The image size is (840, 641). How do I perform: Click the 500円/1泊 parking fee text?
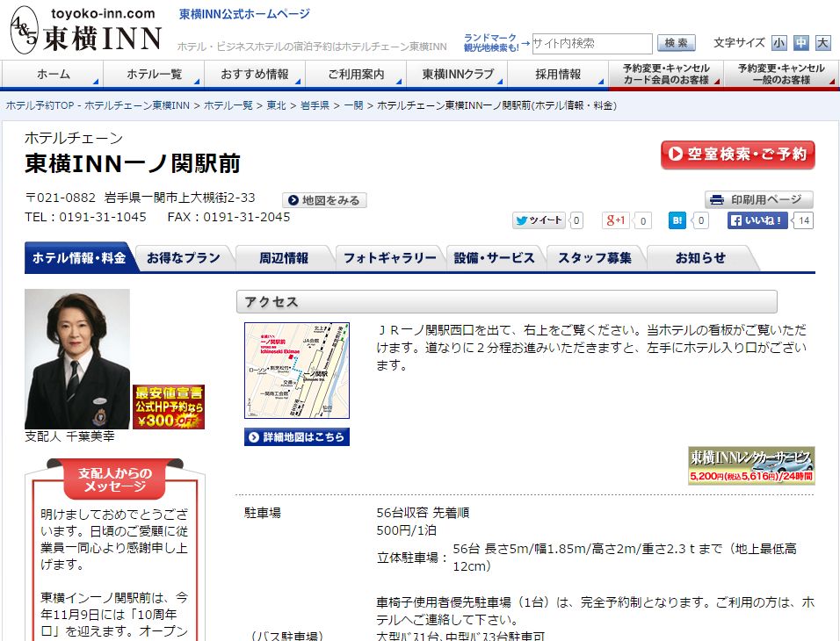click(406, 530)
